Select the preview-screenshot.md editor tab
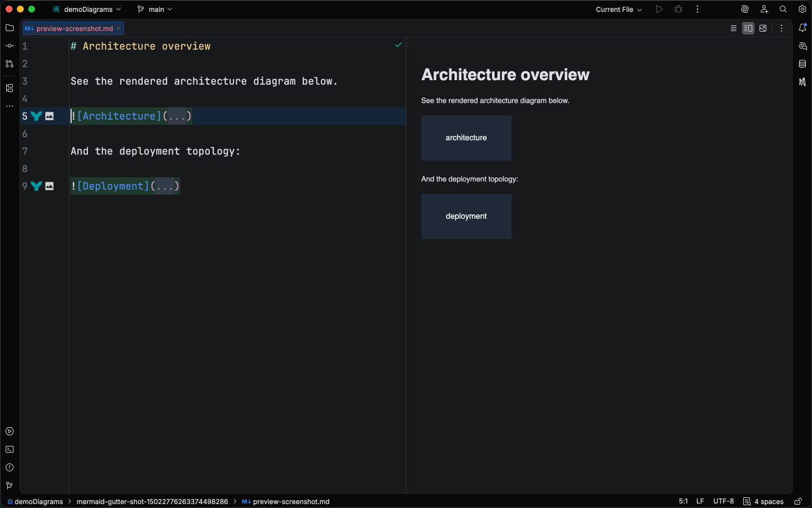The image size is (812, 508). tap(73, 28)
